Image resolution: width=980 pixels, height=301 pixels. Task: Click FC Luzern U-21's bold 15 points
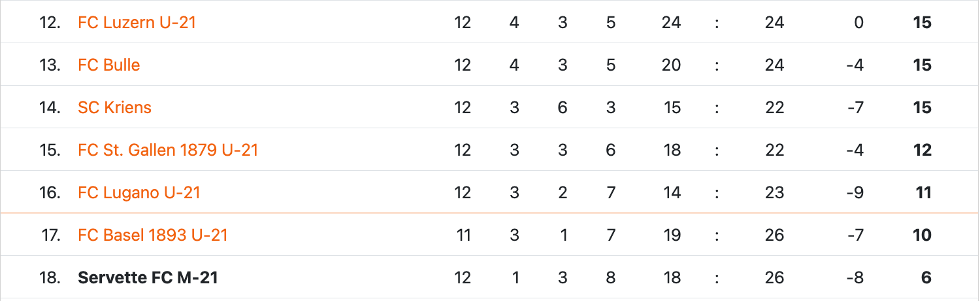pyautogui.click(x=922, y=22)
